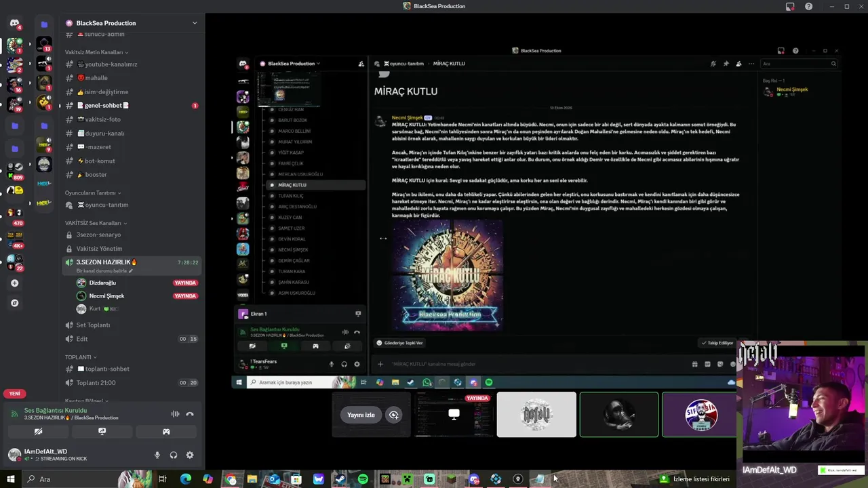
Task: Open Discord direct messages home icon
Action: 15,24
